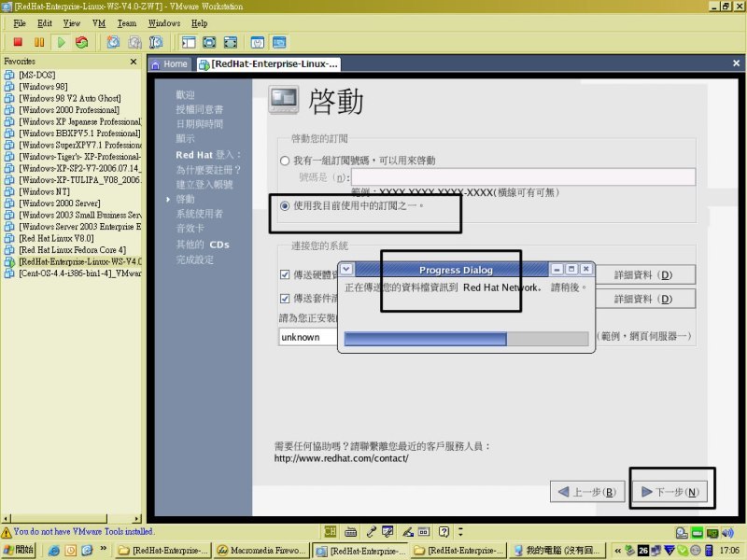Click the 上一步(B) back button

point(587,492)
